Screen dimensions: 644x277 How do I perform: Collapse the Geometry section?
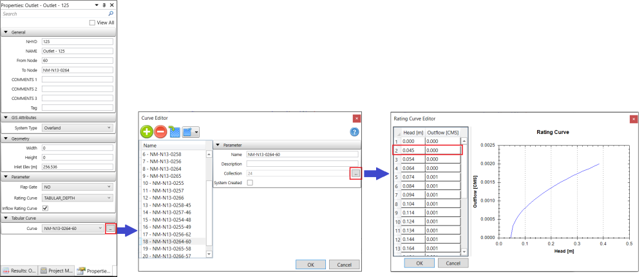pos(6,138)
